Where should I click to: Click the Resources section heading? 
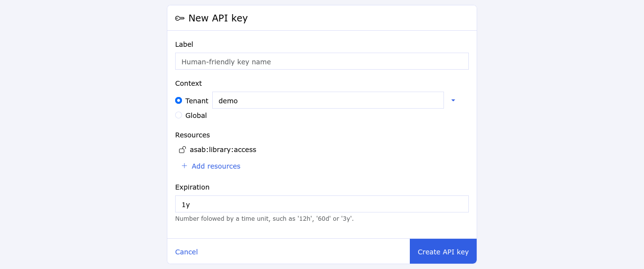coord(192,135)
